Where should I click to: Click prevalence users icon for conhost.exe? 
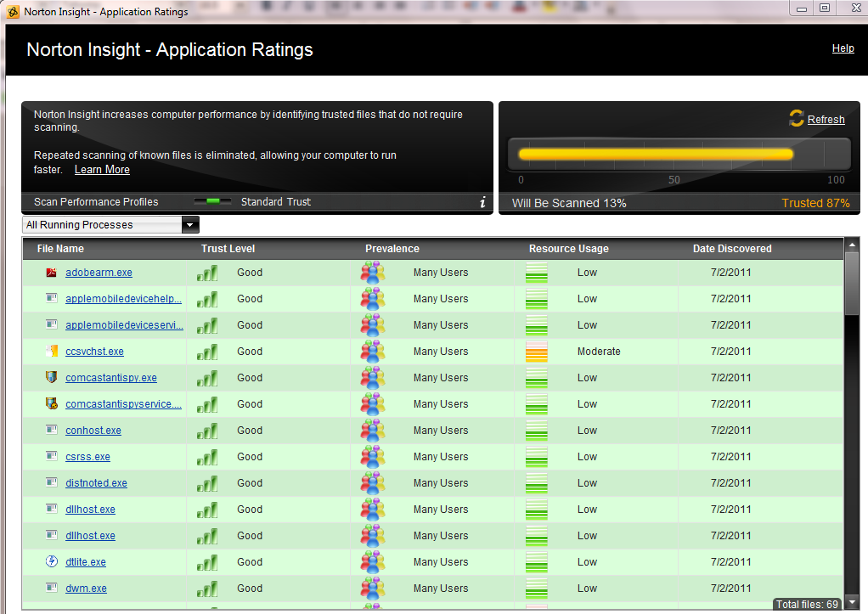(372, 431)
